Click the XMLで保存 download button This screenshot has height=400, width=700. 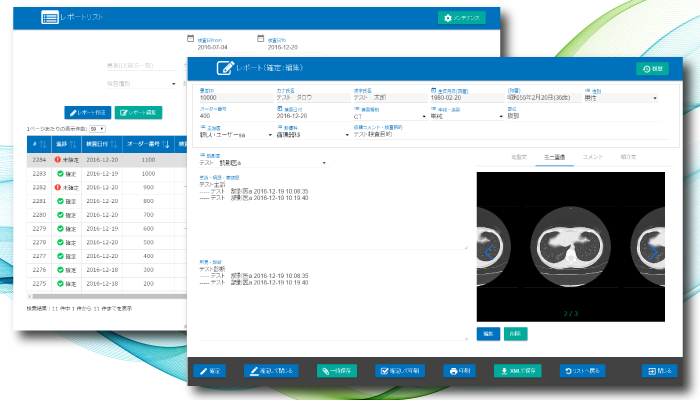tap(521, 371)
